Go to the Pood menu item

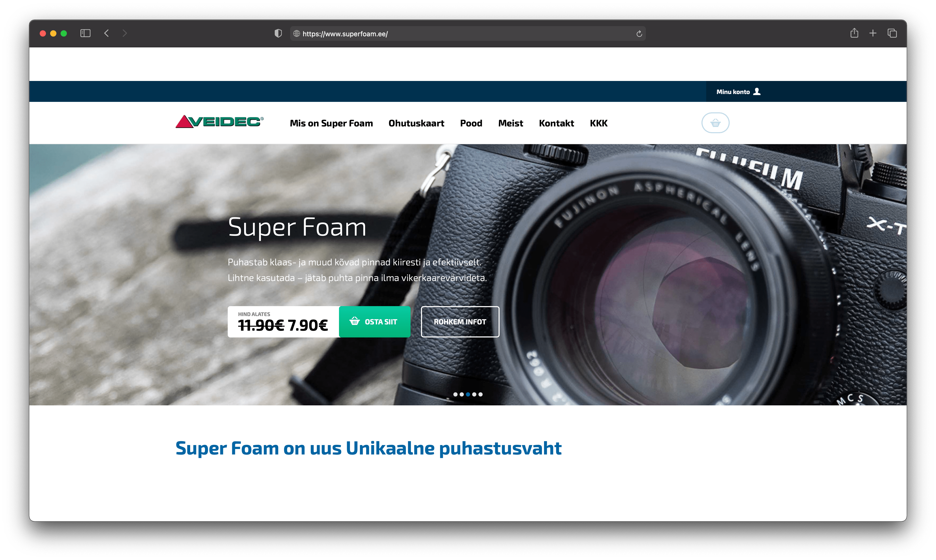tap(471, 123)
